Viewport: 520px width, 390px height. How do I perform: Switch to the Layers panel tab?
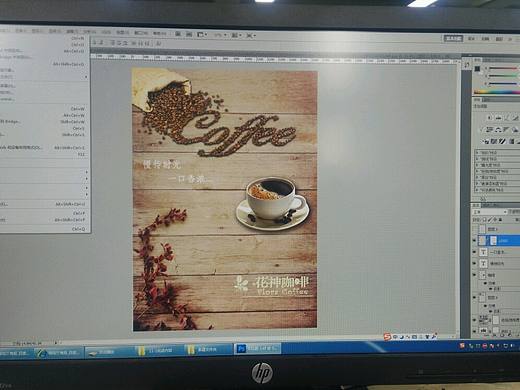coord(477,205)
